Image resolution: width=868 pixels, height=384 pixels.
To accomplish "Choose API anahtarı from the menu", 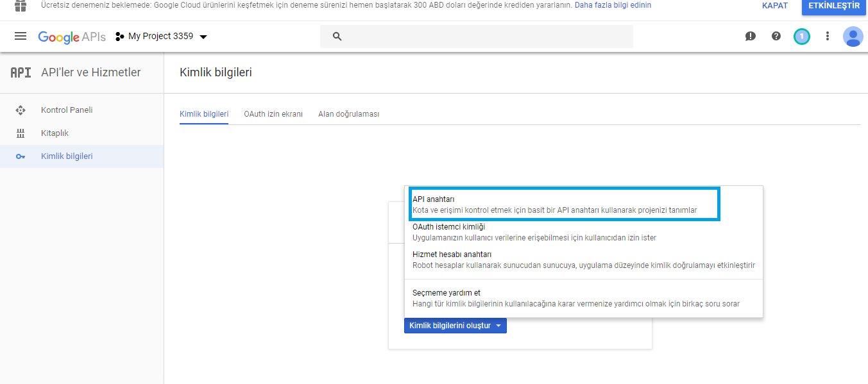I will point(564,205).
